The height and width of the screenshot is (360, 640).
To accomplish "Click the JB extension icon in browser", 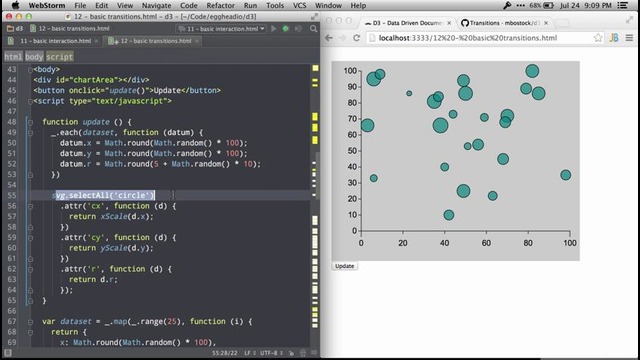I will pyautogui.click(x=614, y=38).
